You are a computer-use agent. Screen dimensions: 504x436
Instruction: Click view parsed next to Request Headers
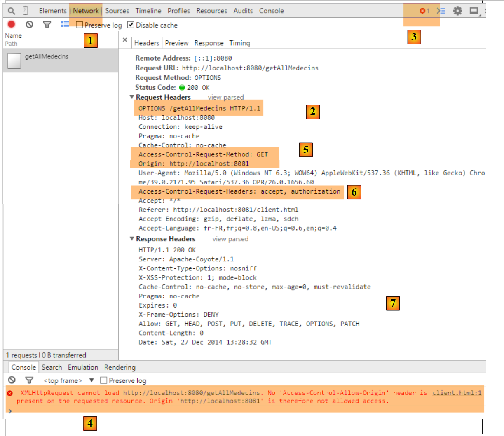225,98
